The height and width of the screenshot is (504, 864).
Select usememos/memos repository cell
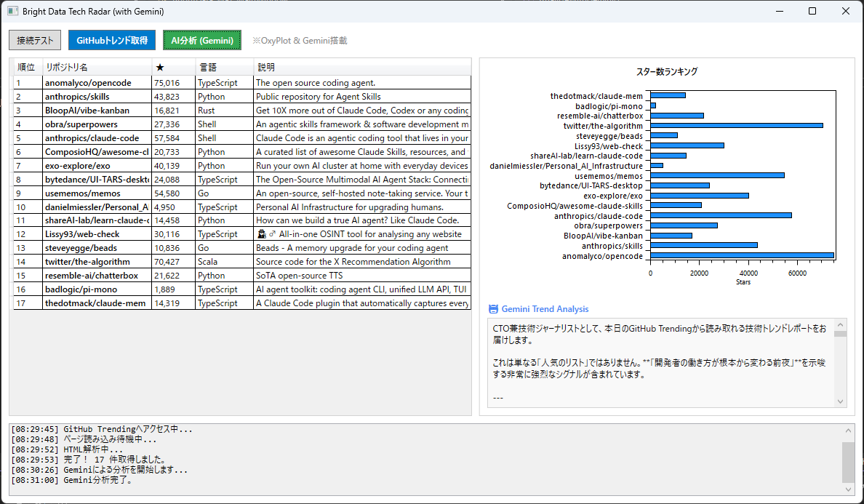97,193
